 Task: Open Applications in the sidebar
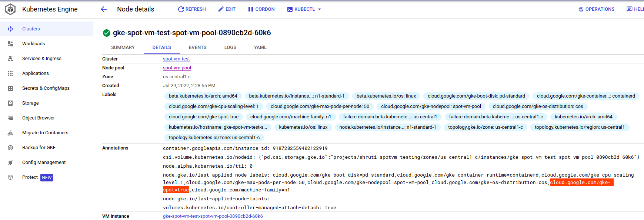click(36, 73)
